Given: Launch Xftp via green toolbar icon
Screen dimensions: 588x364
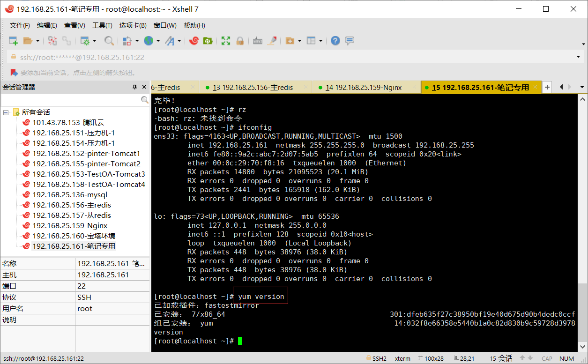Looking at the screenshot, I should (208, 41).
